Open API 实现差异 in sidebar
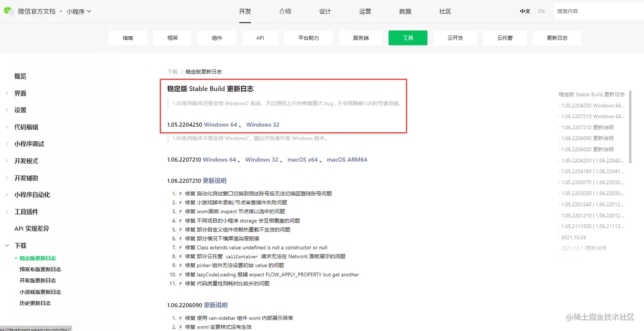Image resolution: width=644 pixels, height=331 pixels. 32,229
